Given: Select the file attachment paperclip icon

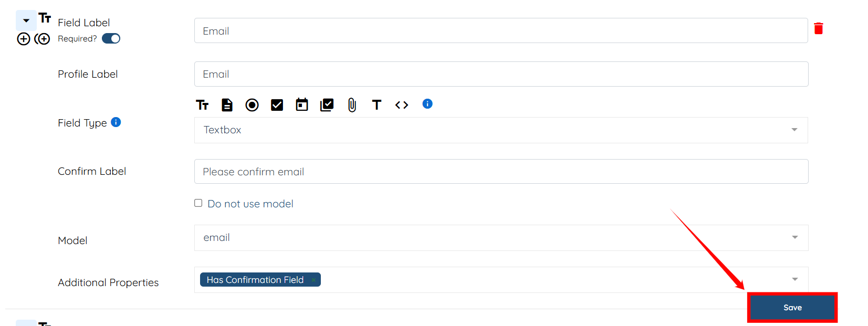Looking at the screenshot, I should pyautogui.click(x=352, y=105).
